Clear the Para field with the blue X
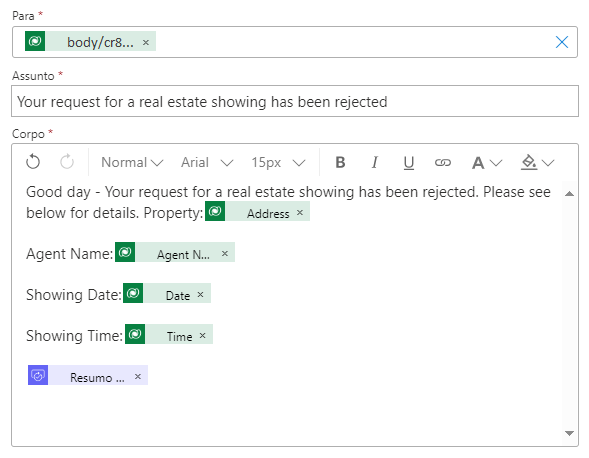 pyautogui.click(x=562, y=42)
